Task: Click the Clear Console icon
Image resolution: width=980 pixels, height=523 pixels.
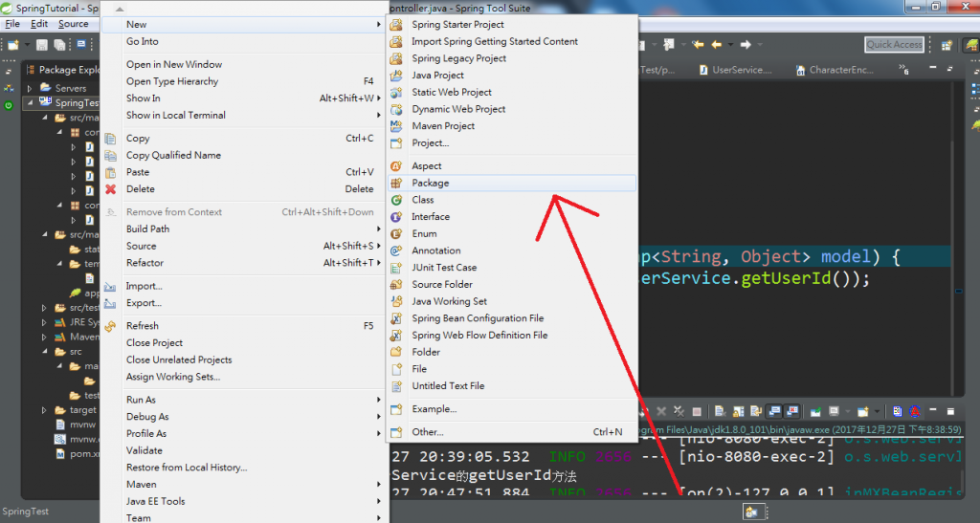Action: click(x=721, y=411)
